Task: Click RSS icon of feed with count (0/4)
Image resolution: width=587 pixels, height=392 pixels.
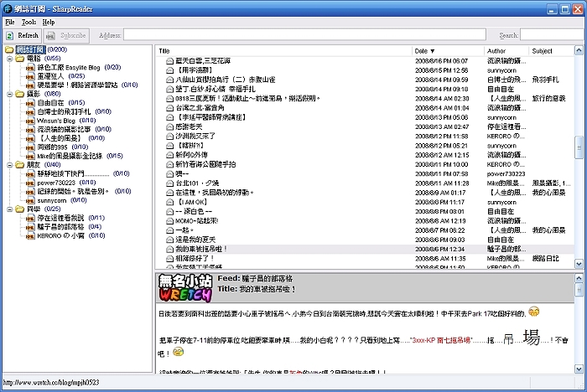Action: click(x=30, y=227)
